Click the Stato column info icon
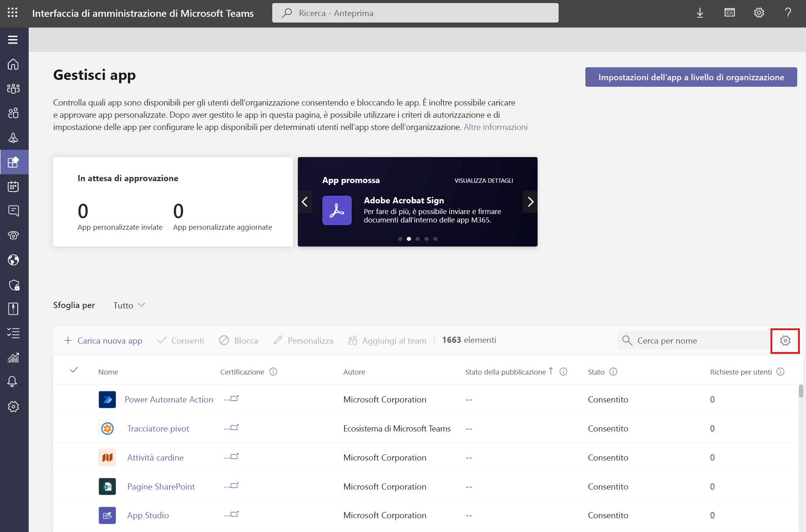This screenshot has width=806, height=532. 613,372
